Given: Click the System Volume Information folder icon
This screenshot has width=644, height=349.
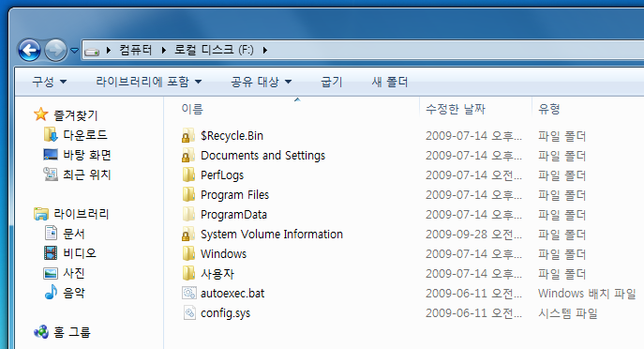Looking at the screenshot, I should tap(188, 234).
